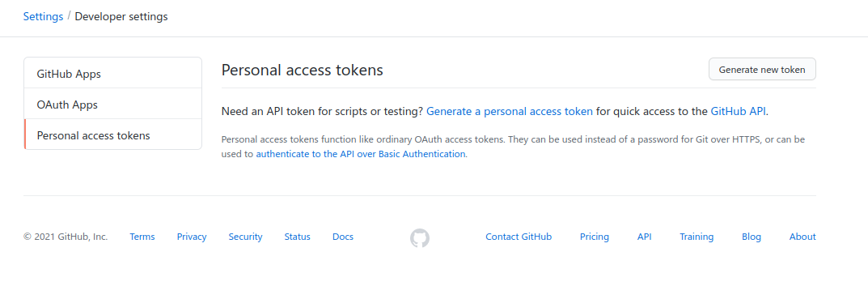Go back to Settings breadcrumb link
The image size is (868, 299).
coord(43,17)
